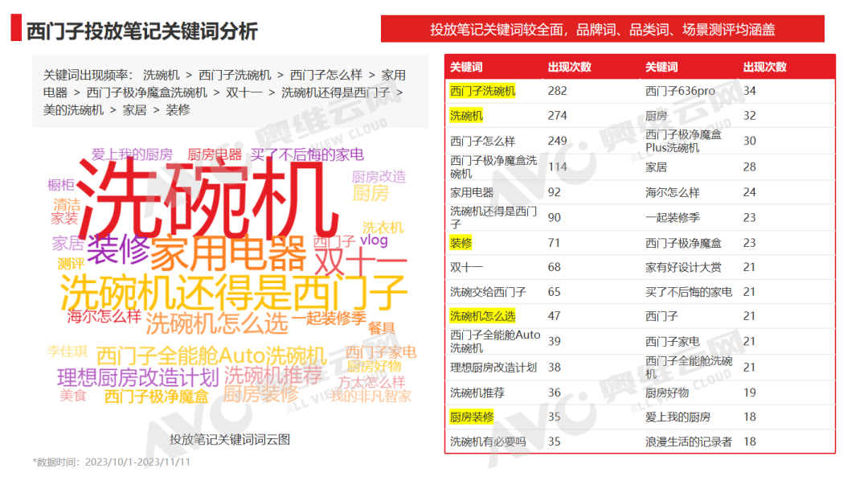Click the count 92 beside 家用电器
The width and height of the screenshot is (868, 489).
(554, 192)
